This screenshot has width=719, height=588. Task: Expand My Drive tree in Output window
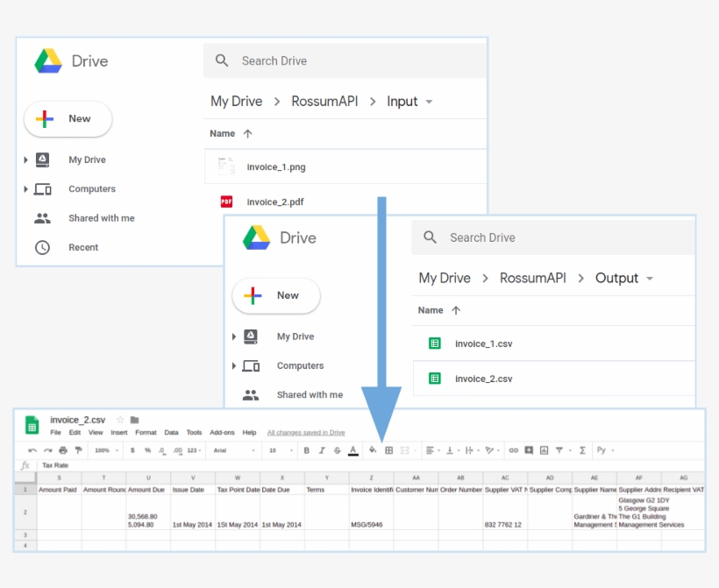(234, 337)
